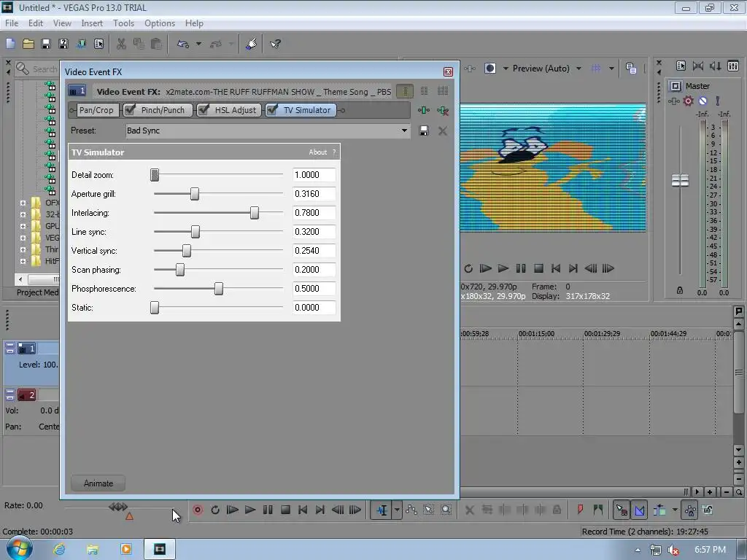
Task: Click the Master FX gear icon
Action: pyautogui.click(x=688, y=101)
